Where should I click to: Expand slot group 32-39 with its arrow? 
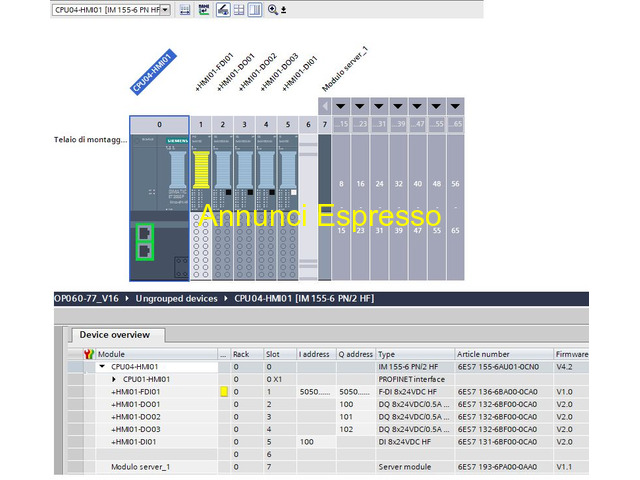pyautogui.click(x=398, y=107)
